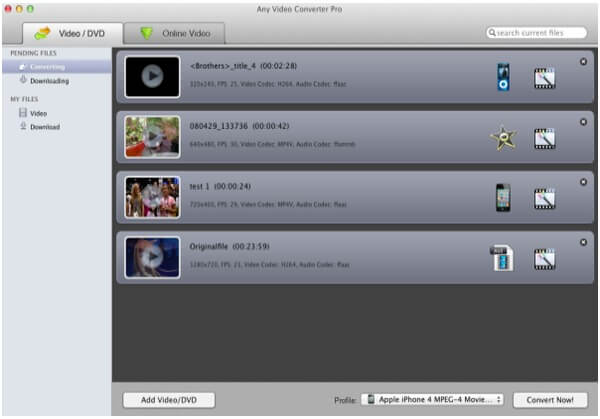
Task: Select the 080429_133736 file title
Action: (x=239, y=126)
